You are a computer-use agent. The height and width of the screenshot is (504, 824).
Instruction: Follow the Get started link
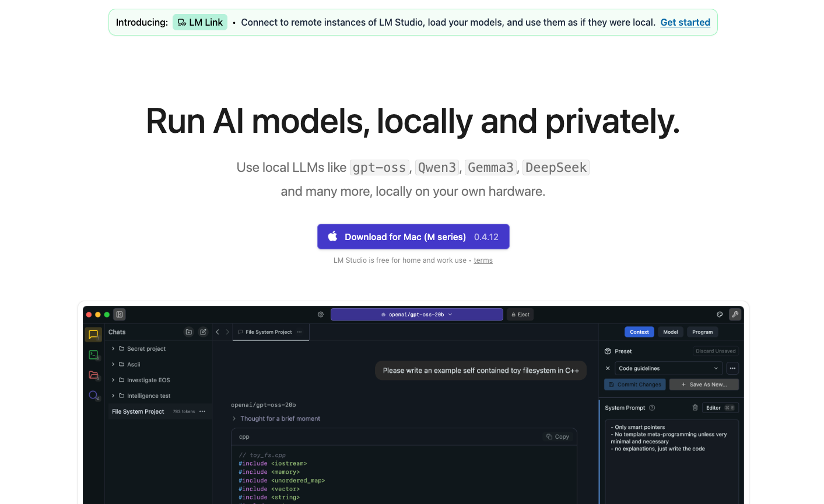coord(685,22)
